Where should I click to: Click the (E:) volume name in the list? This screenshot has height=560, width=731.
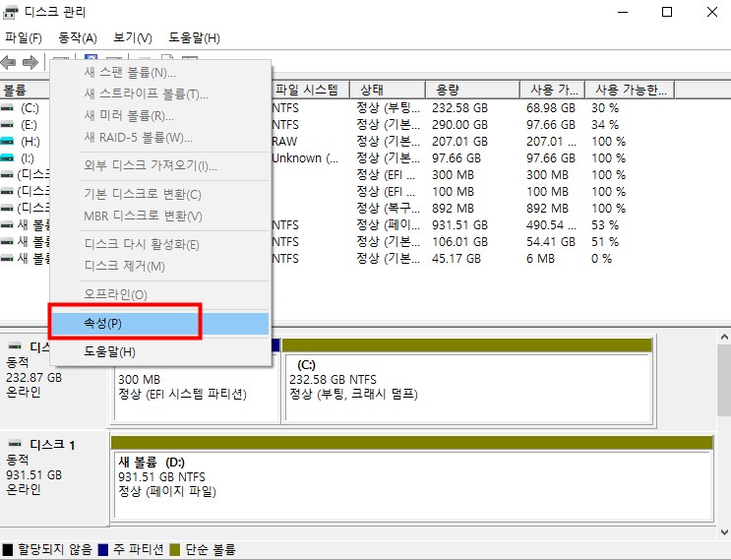pos(29,125)
